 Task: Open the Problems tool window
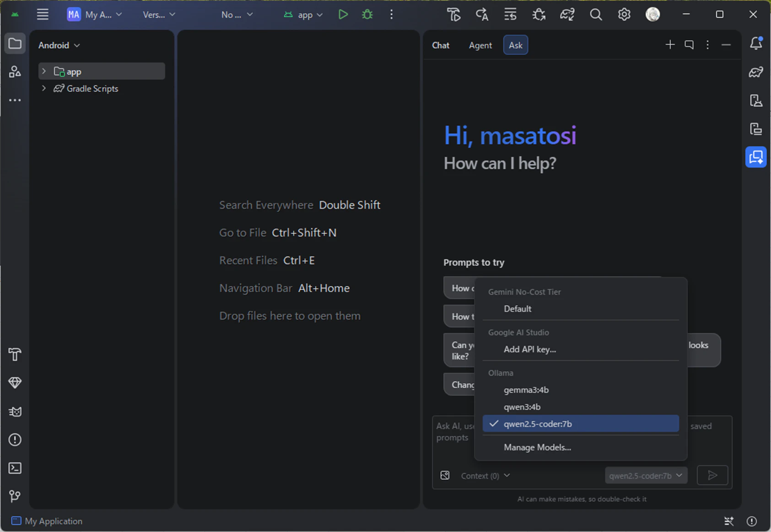coord(15,440)
